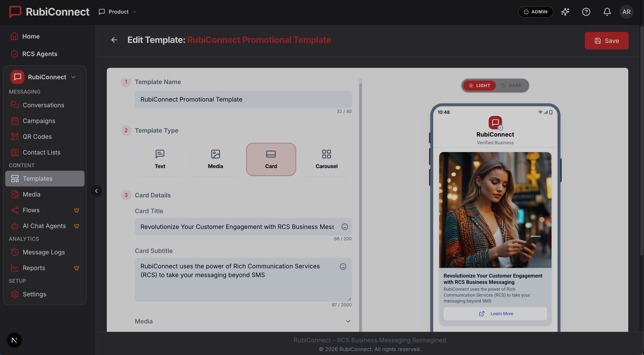Click the RCS Agents shield icon
This screenshot has height=355, width=644.
coord(14,54)
